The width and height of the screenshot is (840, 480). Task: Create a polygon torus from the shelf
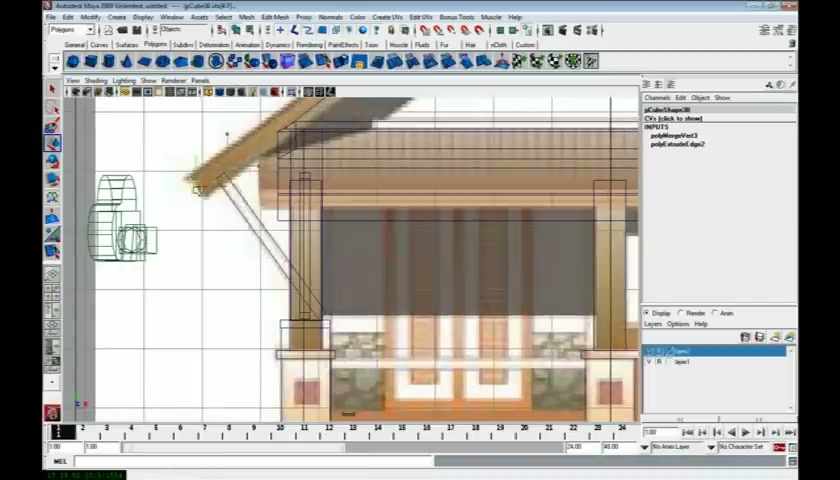162,61
